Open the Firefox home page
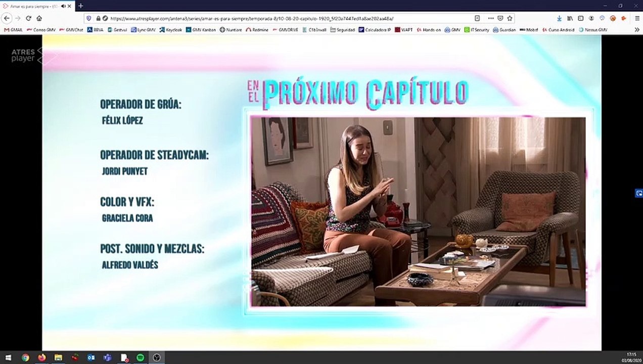The width and height of the screenshot is (643, 364). pos(39,18)
